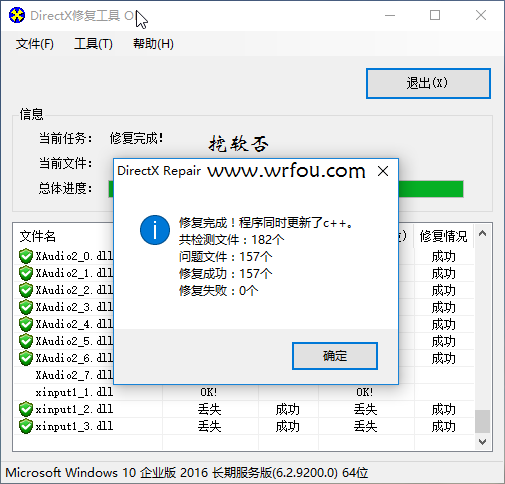Click the 修复情况 column header
The width and height of the screenshot is (505, 484).
[x=443, y=236]
